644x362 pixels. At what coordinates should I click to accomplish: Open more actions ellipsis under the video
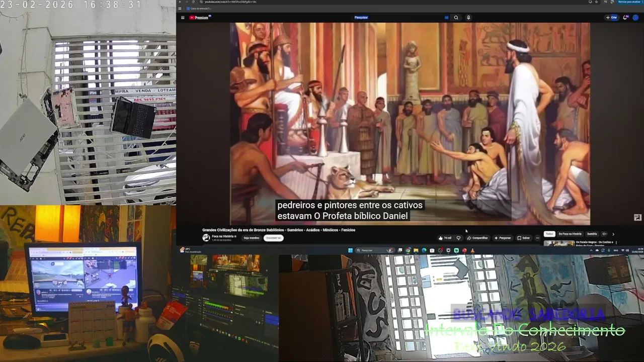(x=537, y=238)
